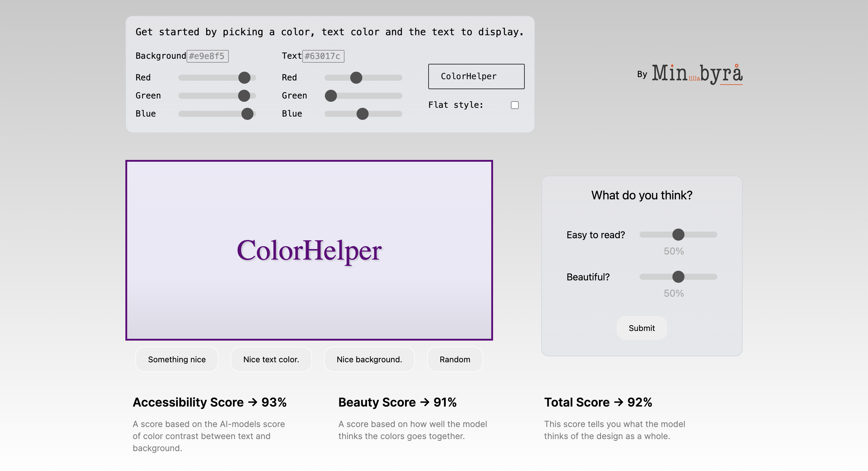Screen dimensions: 868x471
Task: Click the Something nice button
Action: coord(177,359)
